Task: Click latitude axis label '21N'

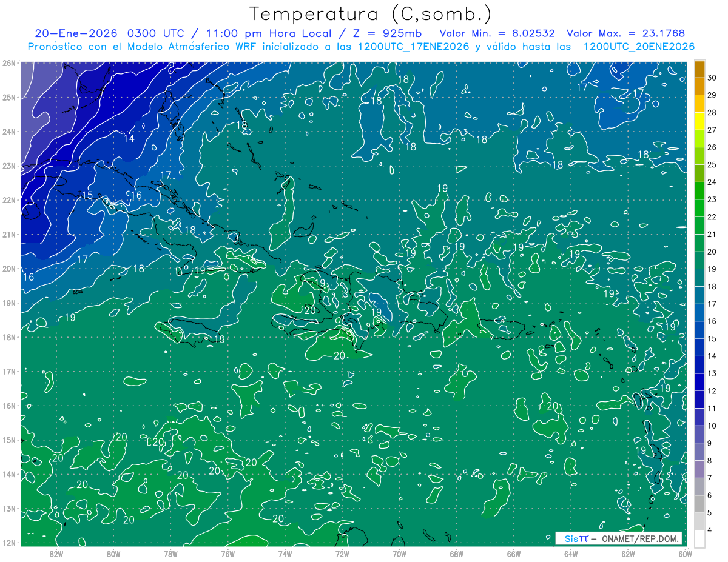Action: (8, 235)
